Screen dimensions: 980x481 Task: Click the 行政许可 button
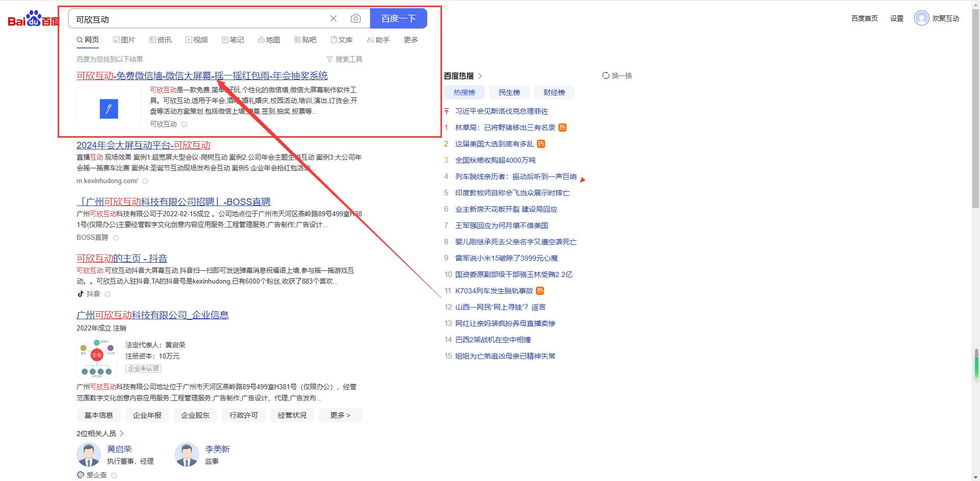click(x=243, y=415)
